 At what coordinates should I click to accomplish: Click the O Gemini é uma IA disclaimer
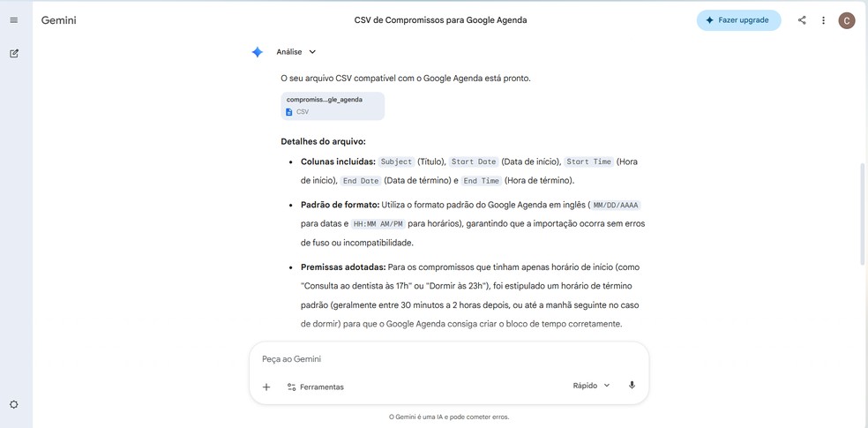449,417
